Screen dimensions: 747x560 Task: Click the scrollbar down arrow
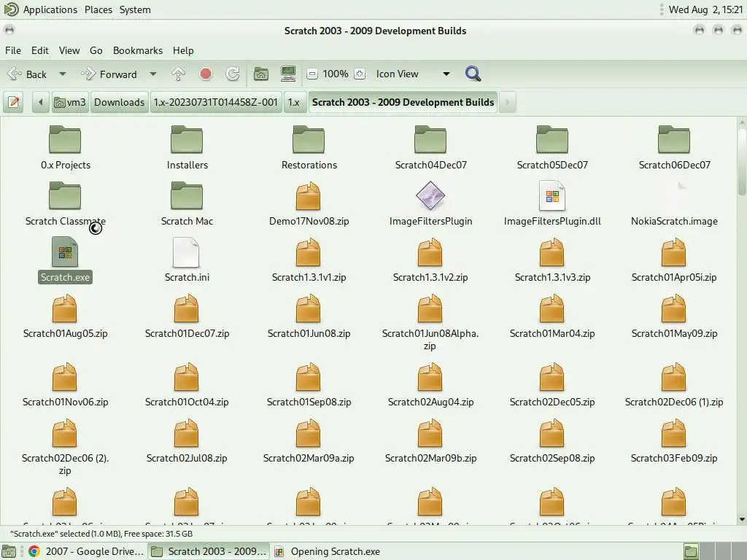coord(742,519)
